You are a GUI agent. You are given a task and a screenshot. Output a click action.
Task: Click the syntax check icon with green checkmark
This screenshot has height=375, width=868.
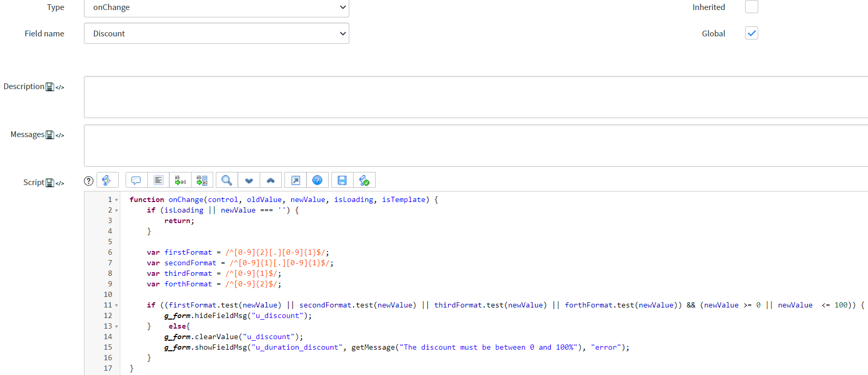coord(364,180)
